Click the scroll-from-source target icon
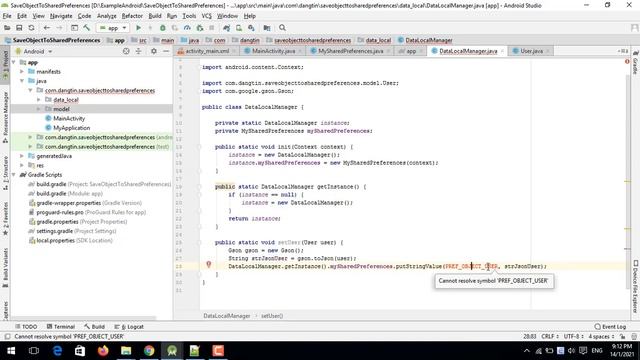This screenshot has width=640, height=360. (x=126, y=51)
